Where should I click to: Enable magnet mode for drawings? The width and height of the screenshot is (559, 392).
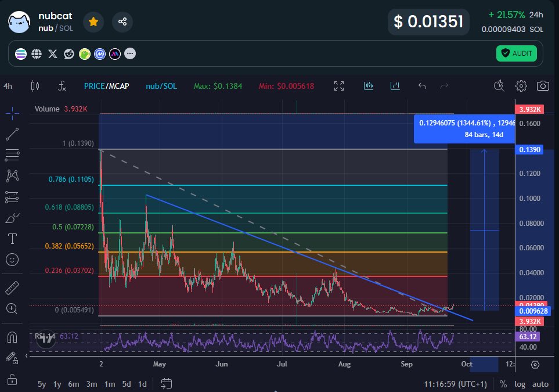coord(13,336)
